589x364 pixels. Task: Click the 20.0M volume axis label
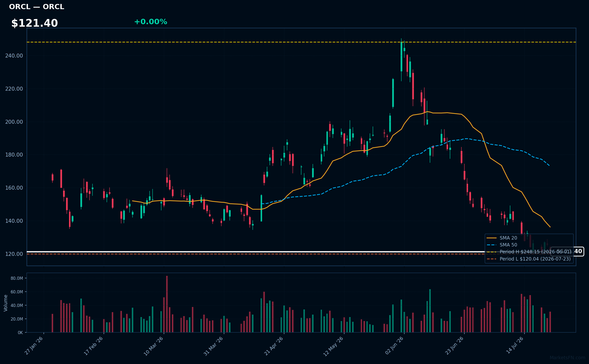tap(17, 319)
